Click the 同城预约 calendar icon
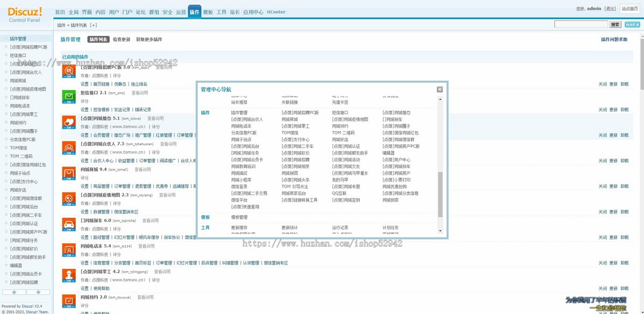This screenshot has width=644, height=314. point(68,301)
